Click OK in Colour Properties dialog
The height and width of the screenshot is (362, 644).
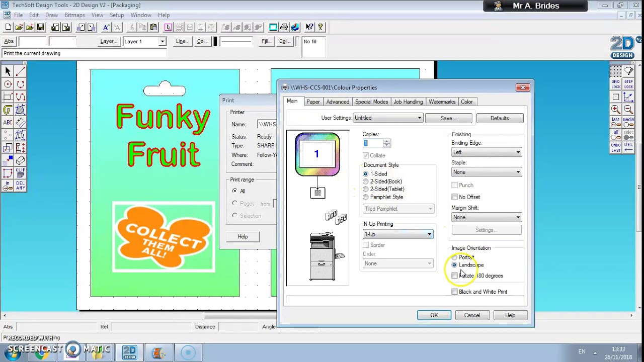pos(434,315)
